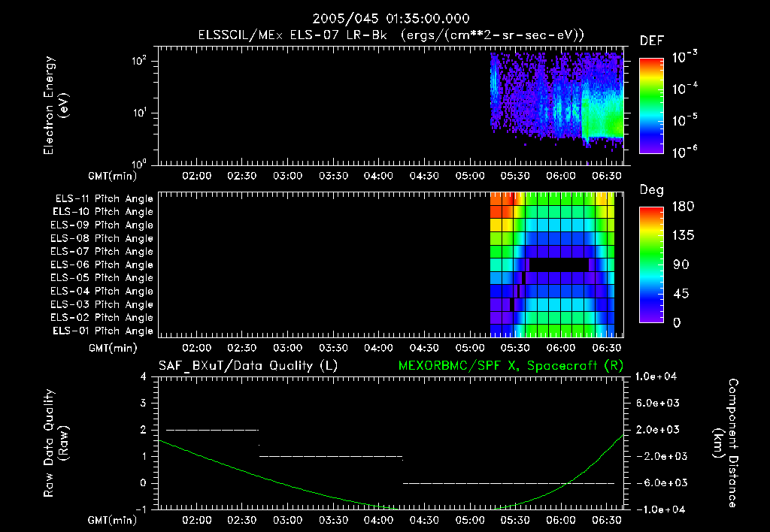Click the 10^-3 value on DEF scale

click(x=684, y=57)
